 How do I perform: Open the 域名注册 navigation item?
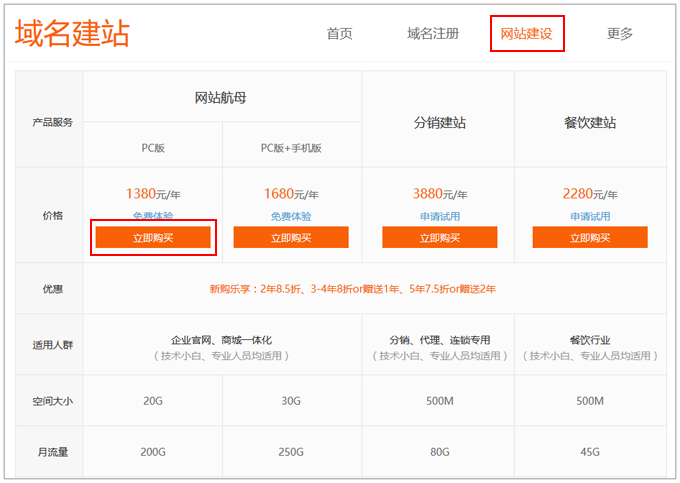(433, 33)
